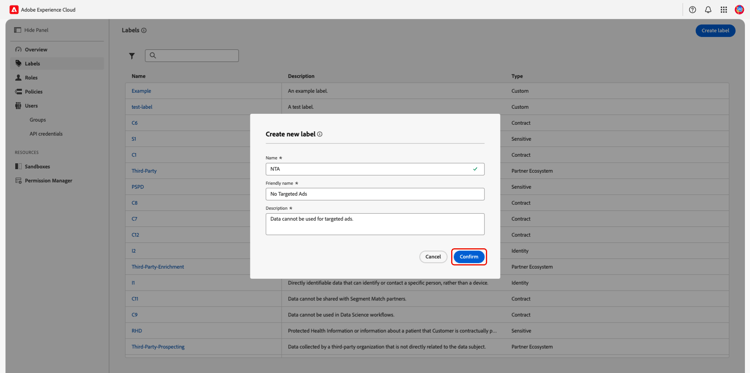750x373 pixels.
Task: Click the Roles person icon in sidebar
Action: coord(18,77)
